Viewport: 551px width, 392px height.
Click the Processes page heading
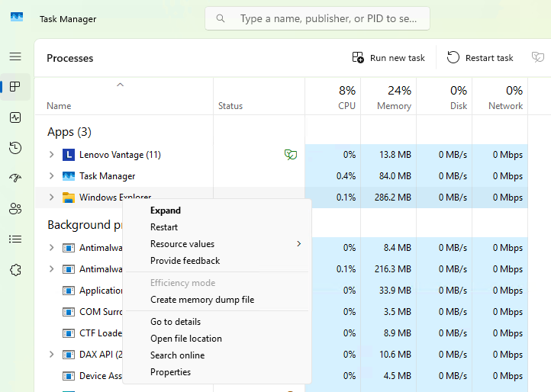(70, 58)
